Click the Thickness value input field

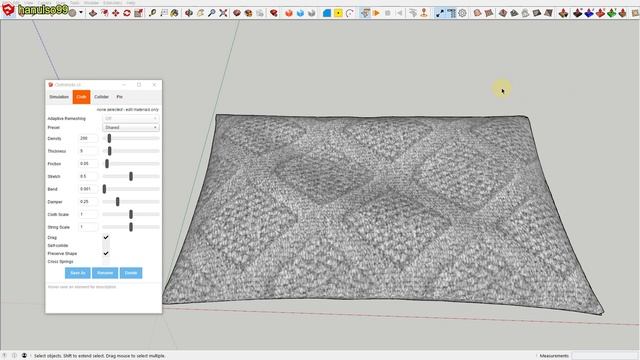point(88,151)
